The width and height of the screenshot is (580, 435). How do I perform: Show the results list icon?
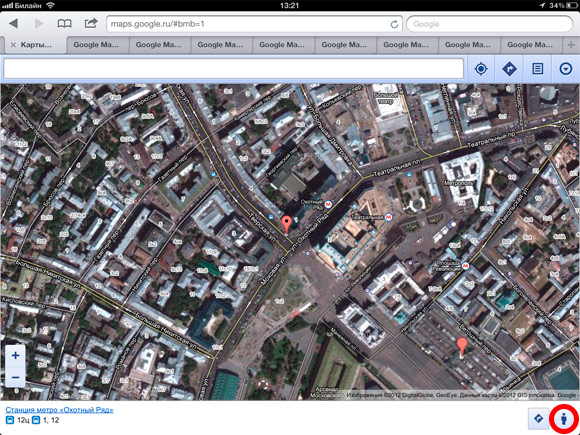tap(537, 69)
